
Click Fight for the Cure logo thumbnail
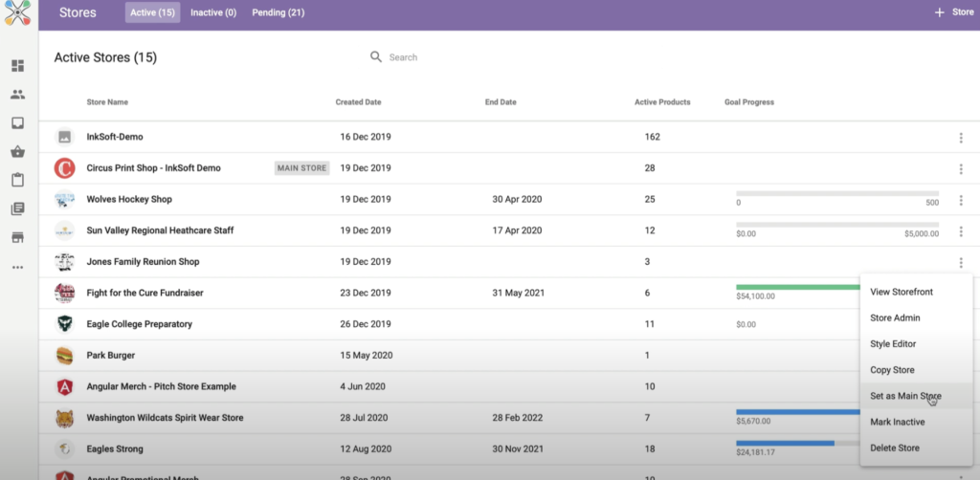tap(64, 293)
